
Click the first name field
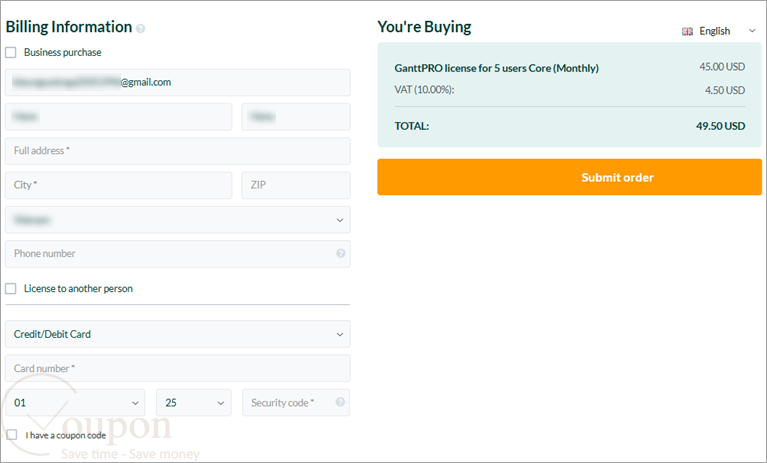118,116
